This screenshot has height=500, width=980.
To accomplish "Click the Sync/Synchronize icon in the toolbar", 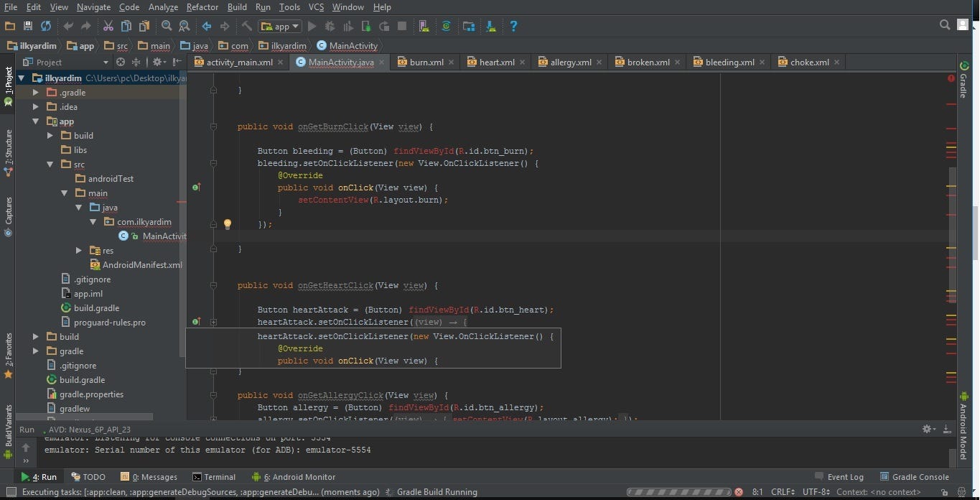I will click(x=46, y=26).
